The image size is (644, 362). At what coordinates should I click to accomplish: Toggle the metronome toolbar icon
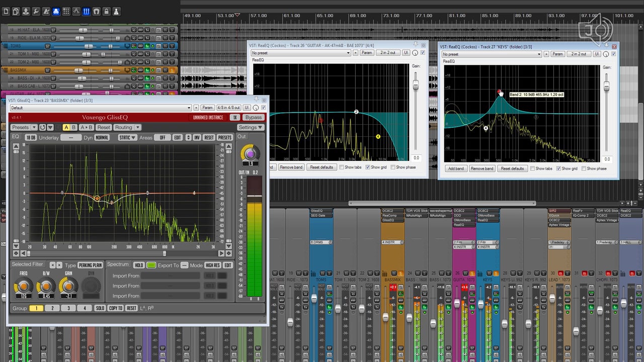[117, 11]
